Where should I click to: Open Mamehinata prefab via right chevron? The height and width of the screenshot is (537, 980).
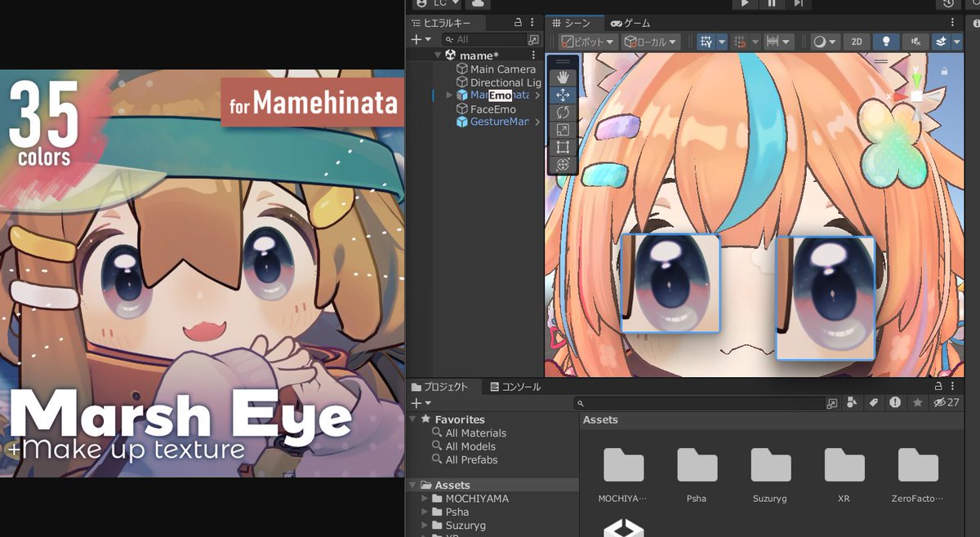[x=537, y=95]
